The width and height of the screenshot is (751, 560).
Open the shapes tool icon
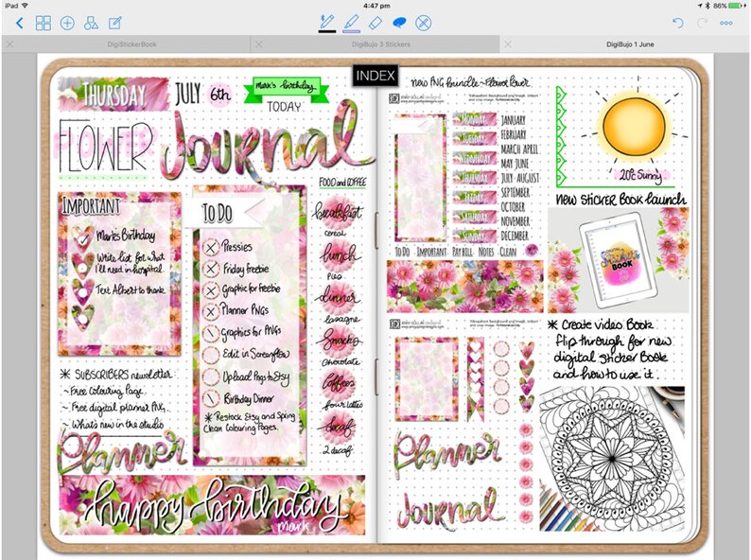coord(91,23)
